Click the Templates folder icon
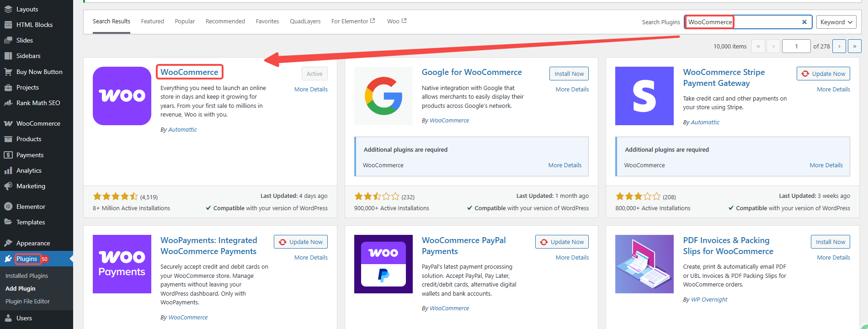Image resolution: width=868 pixels, height=329 pixels. (x=8, y=222)
